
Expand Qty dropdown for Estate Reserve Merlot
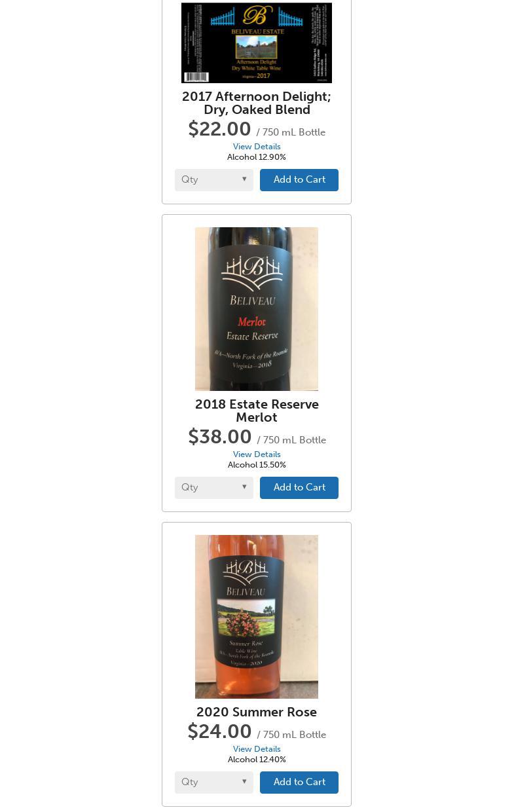tap(213, 488)
